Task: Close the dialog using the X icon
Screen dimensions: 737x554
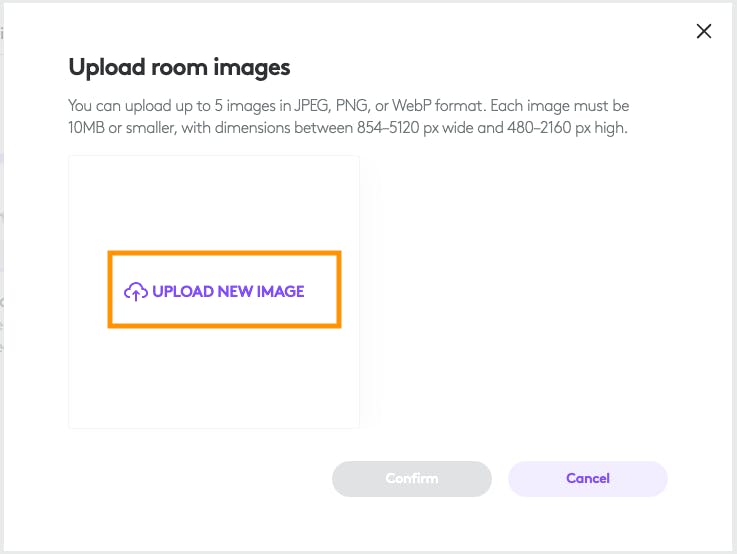Action: tap(704, 31)
